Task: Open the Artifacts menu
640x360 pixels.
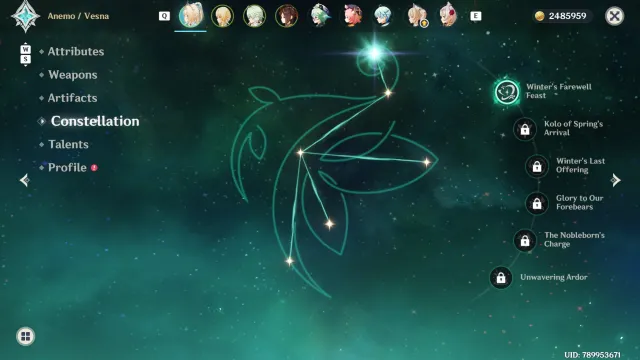Action: click(73, 98)
